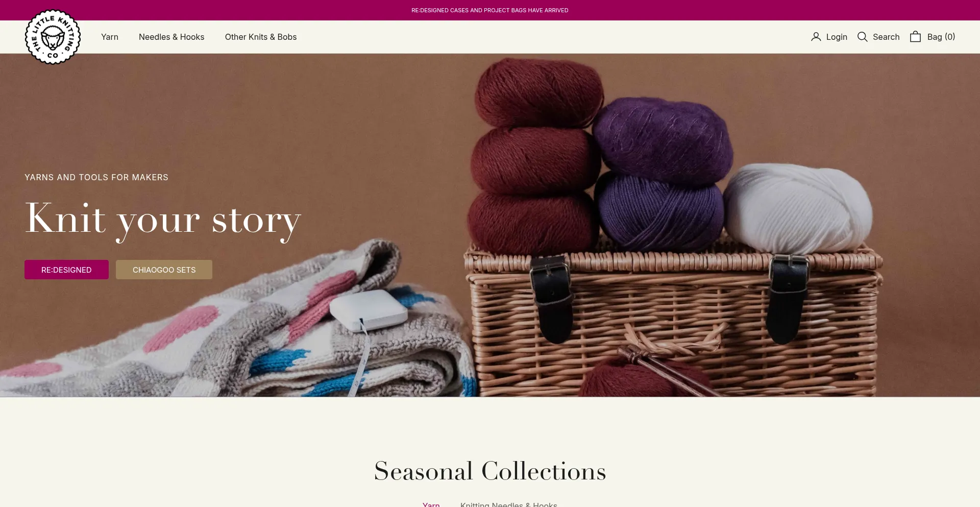The width and height of the screenshot is (980, 507).
Task: Click the Search link text
Action: 886,37
